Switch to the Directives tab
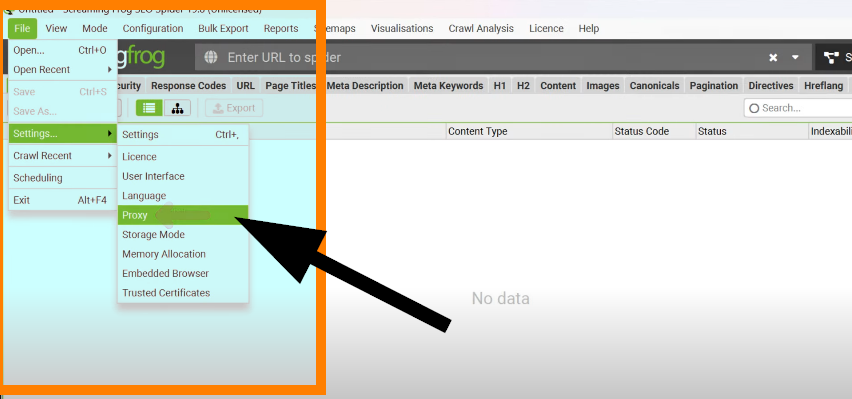This screenshot has height=399, width=852. pyautogui.click(x=771, y=85)
